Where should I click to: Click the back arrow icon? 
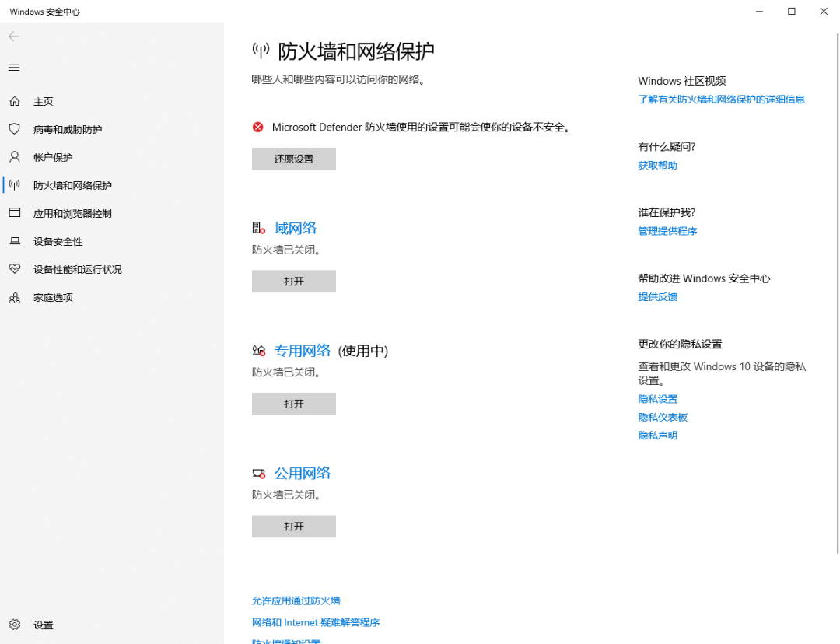(x=14, y=37)
